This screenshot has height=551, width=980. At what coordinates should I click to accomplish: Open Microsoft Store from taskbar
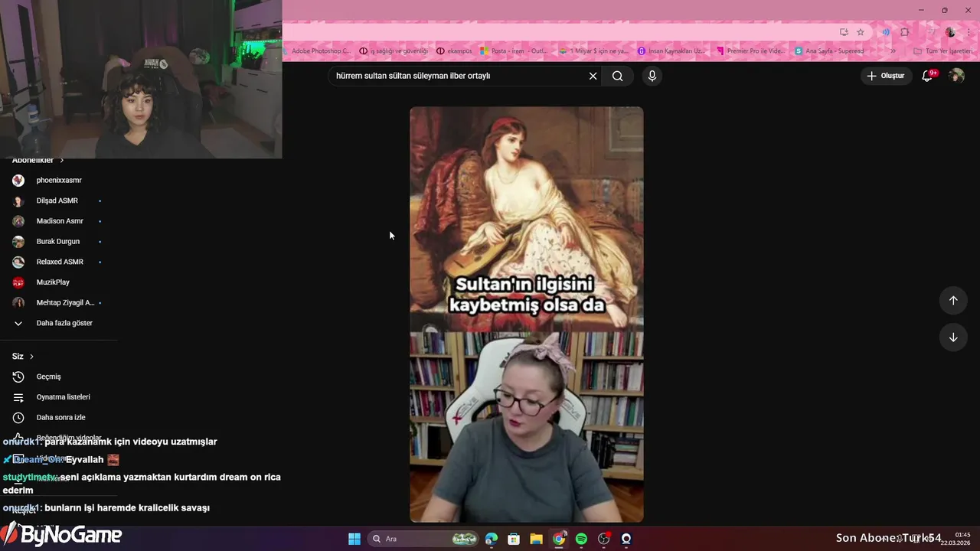[514, 539]
